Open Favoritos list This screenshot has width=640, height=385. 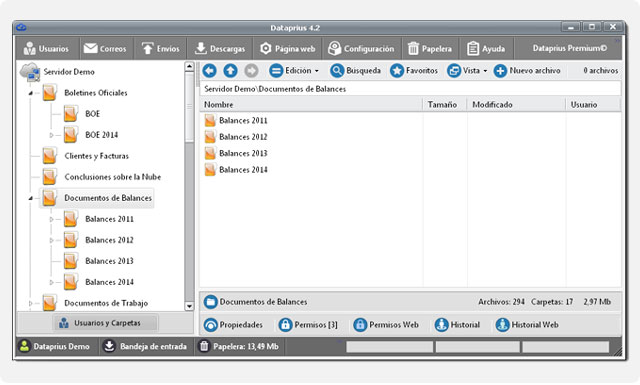point(414,71)
